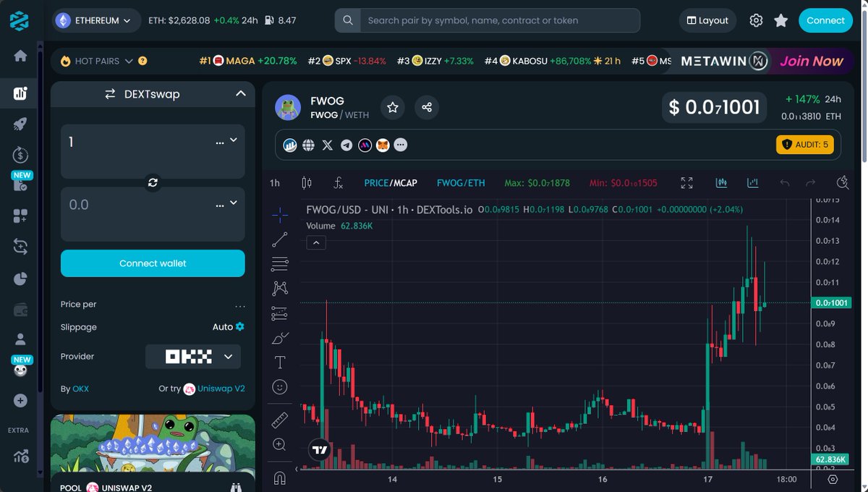The width and height of the screenshot is (868, 492).
Task: Open the bottom token selector chevron
Action: [233, 203]
